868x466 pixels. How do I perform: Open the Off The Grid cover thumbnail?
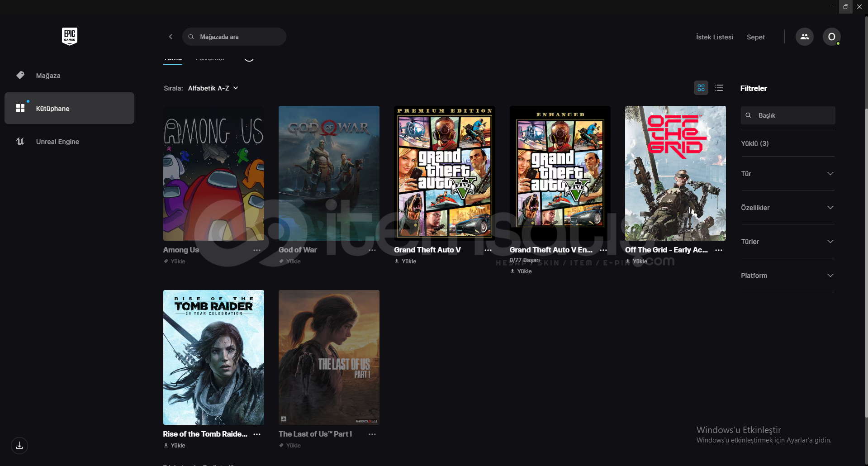pyautogui.click(x=675, y=173)
